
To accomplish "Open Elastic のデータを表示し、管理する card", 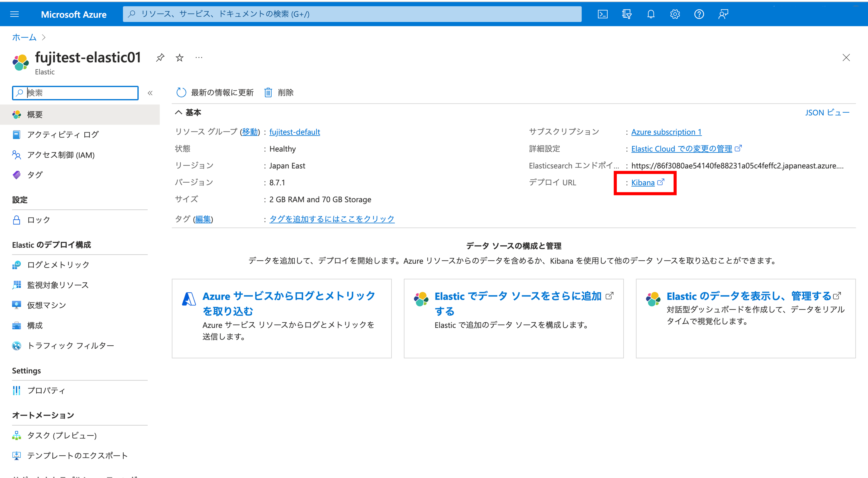I will pos(745,318).
